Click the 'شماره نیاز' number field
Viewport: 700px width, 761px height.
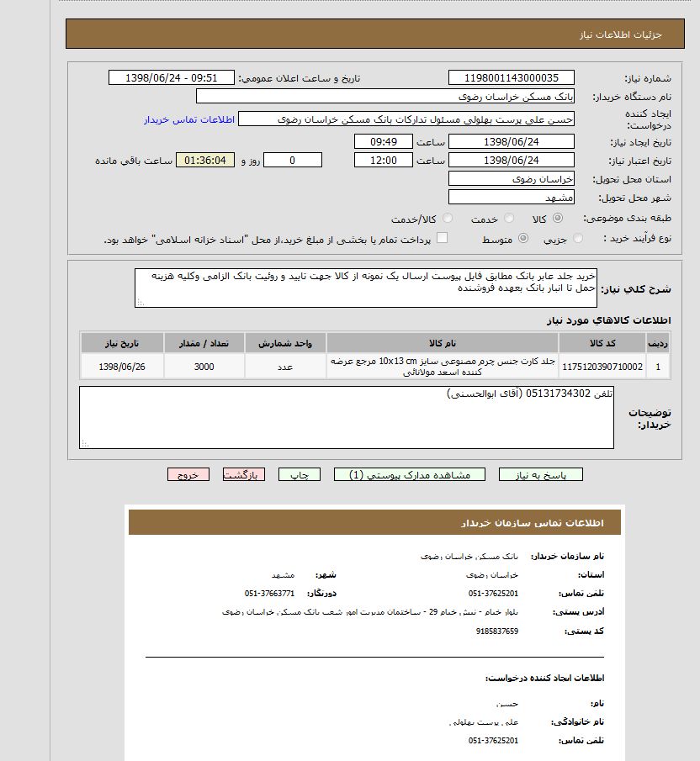click(511, 77)
